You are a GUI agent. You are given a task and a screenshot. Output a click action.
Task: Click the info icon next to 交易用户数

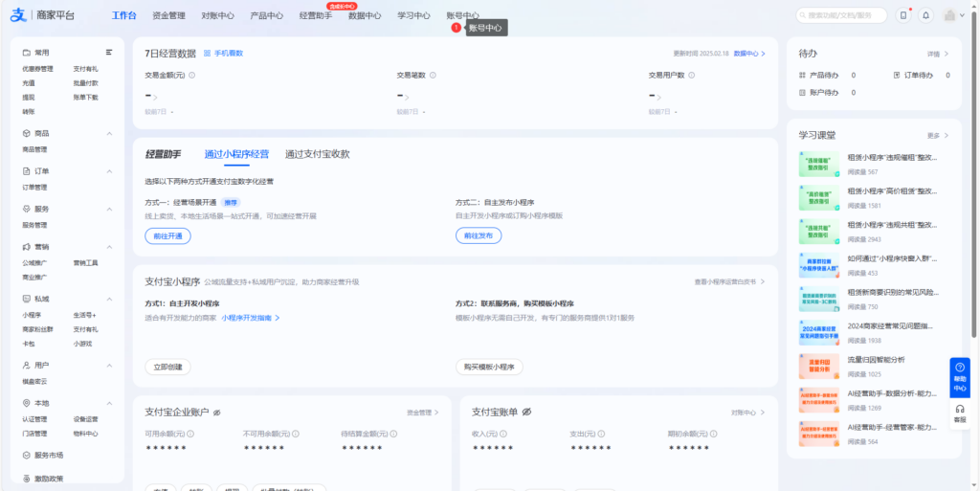pos(691,75)
